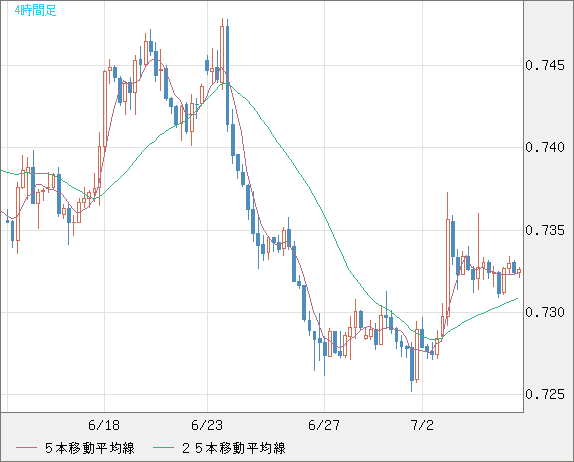Click the ２５本移動平均線 legend label
574x462 pixels.
point(234,448)
